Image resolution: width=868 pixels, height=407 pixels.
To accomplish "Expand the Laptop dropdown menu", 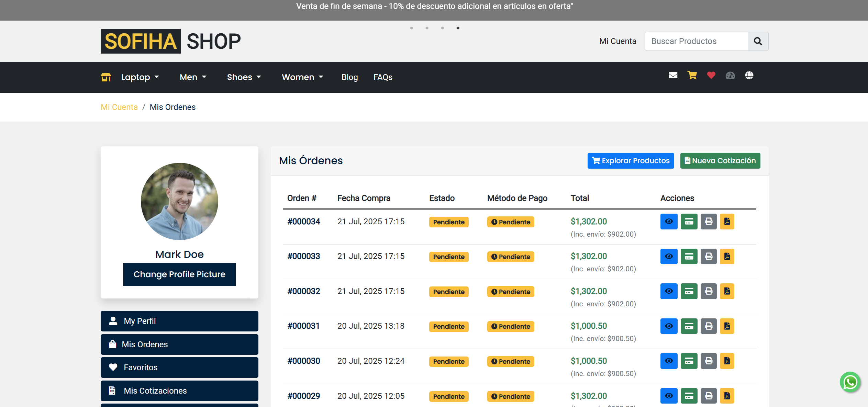I will coord(140,77).
